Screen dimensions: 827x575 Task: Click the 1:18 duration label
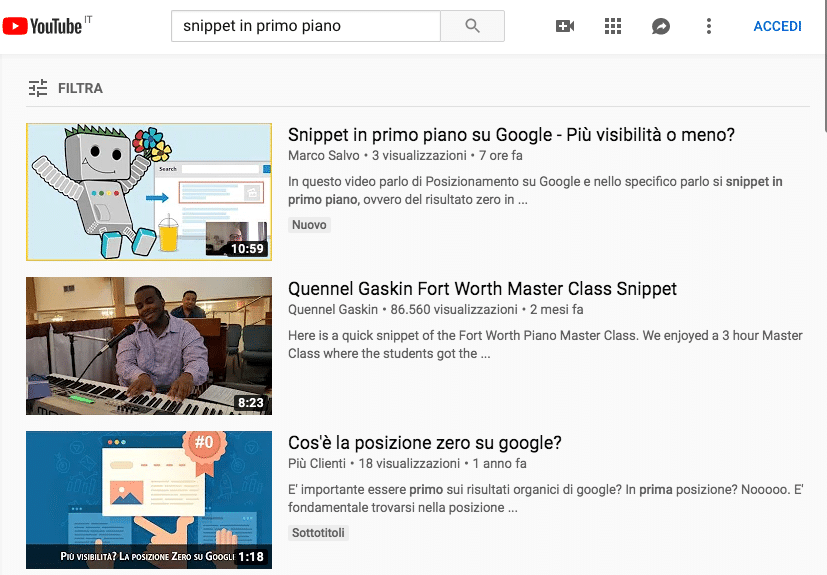pos(251,557)
